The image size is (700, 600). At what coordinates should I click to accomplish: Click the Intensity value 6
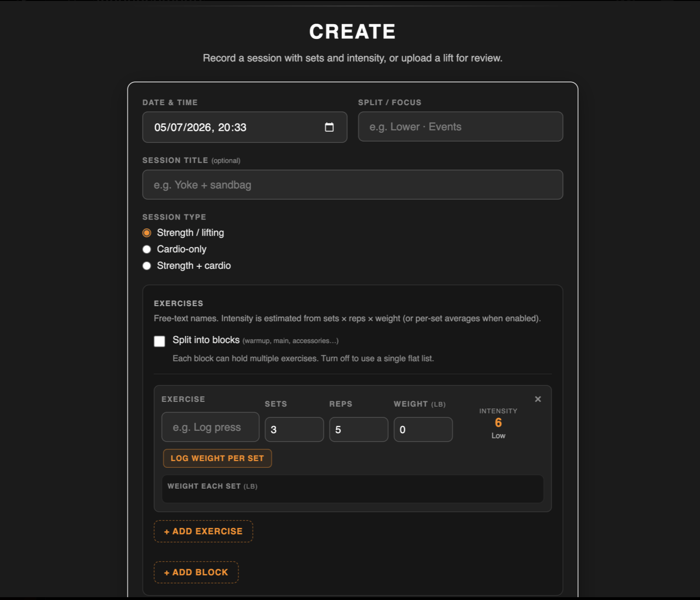(x=498, y=423)
